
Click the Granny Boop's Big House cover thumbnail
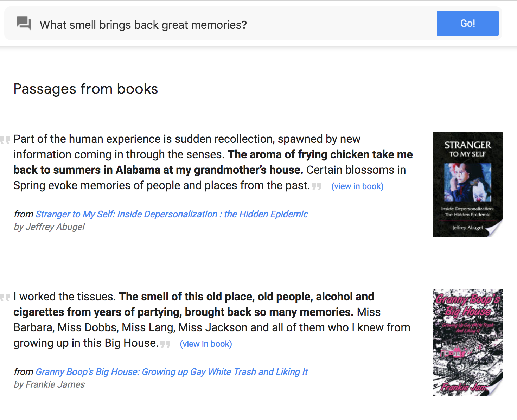coord(467,343)
